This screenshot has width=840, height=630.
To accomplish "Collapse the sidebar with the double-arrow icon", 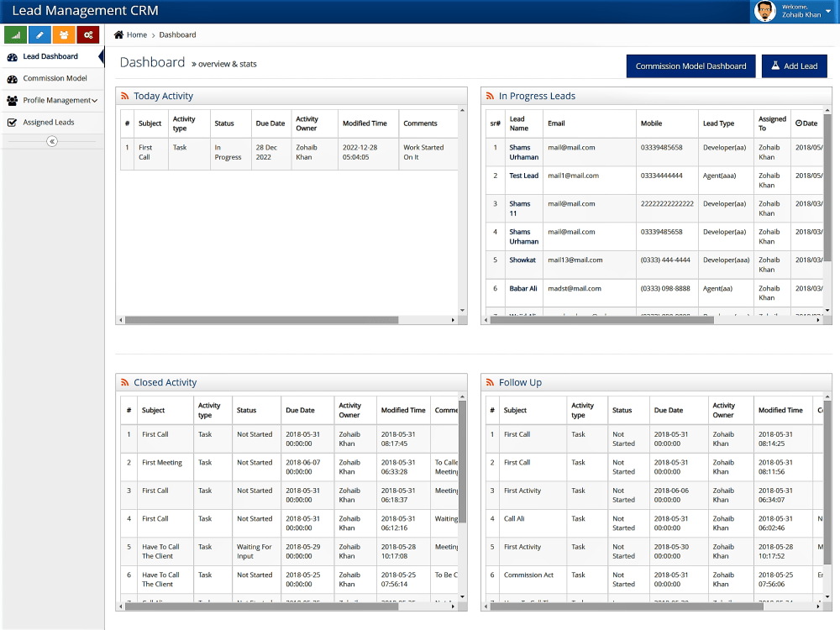I will pos(52,141).
